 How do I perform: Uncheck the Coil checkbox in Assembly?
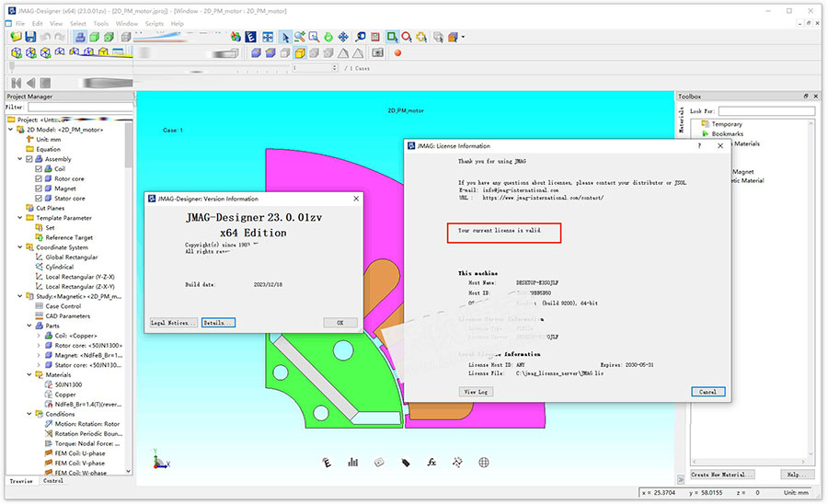39,169
